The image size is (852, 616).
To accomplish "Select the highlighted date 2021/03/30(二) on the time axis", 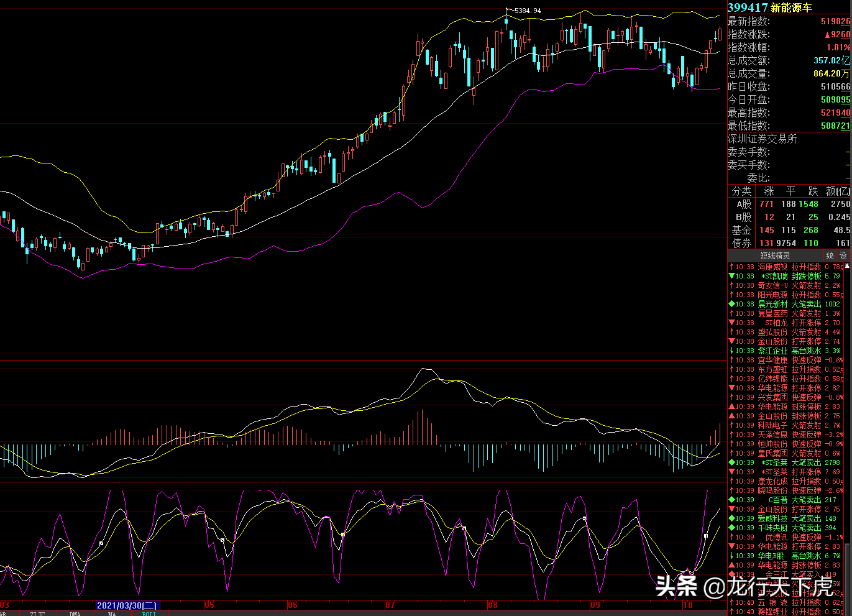I will 127,605.
